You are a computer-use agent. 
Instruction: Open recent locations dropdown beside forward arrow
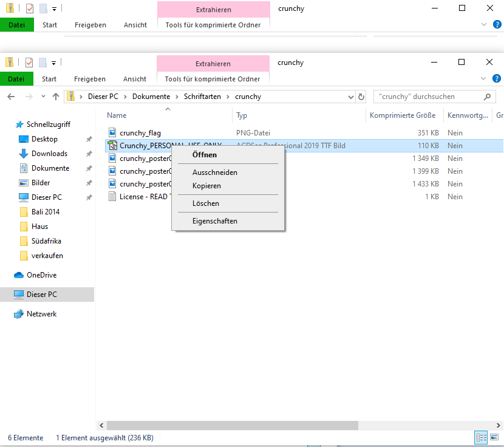coord(43,97)
